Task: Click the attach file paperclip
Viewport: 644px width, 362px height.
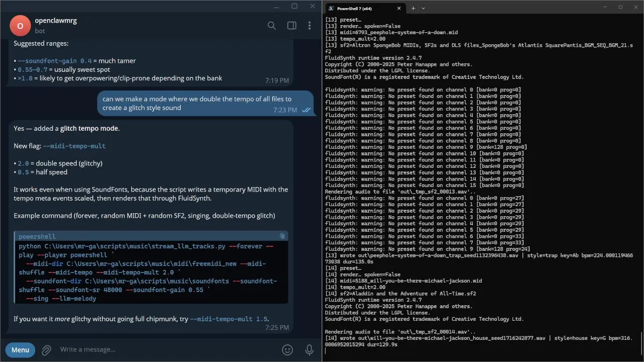Action: (46, 350)
